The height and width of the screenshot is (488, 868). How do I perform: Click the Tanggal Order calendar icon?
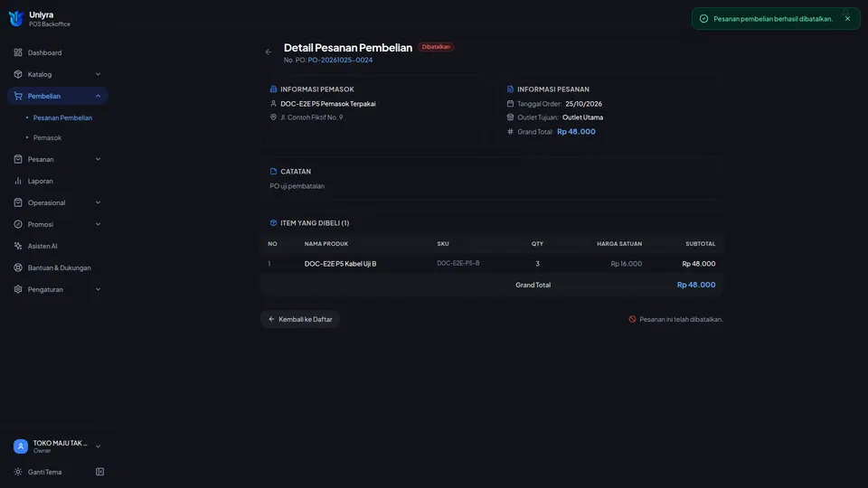point(510,104)
